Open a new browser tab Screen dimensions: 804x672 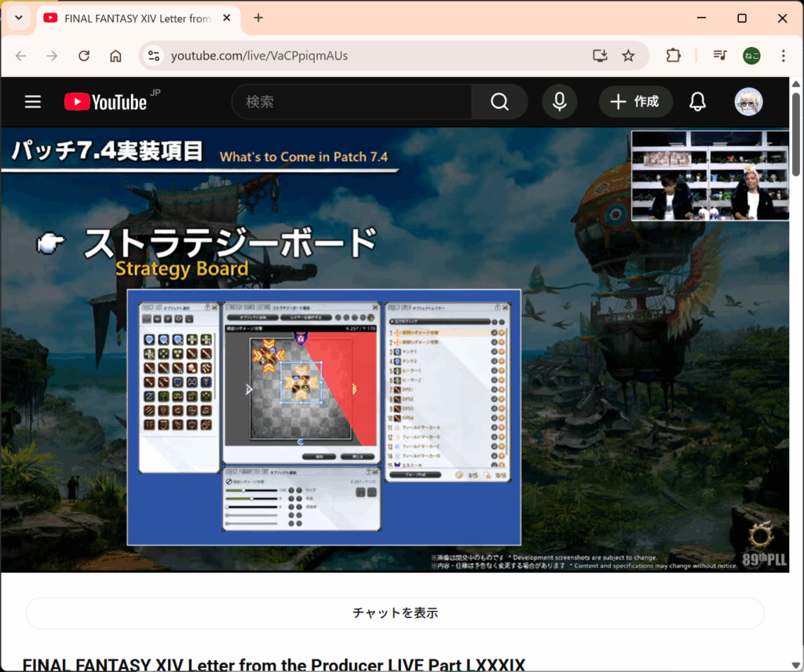click(258, 18)
